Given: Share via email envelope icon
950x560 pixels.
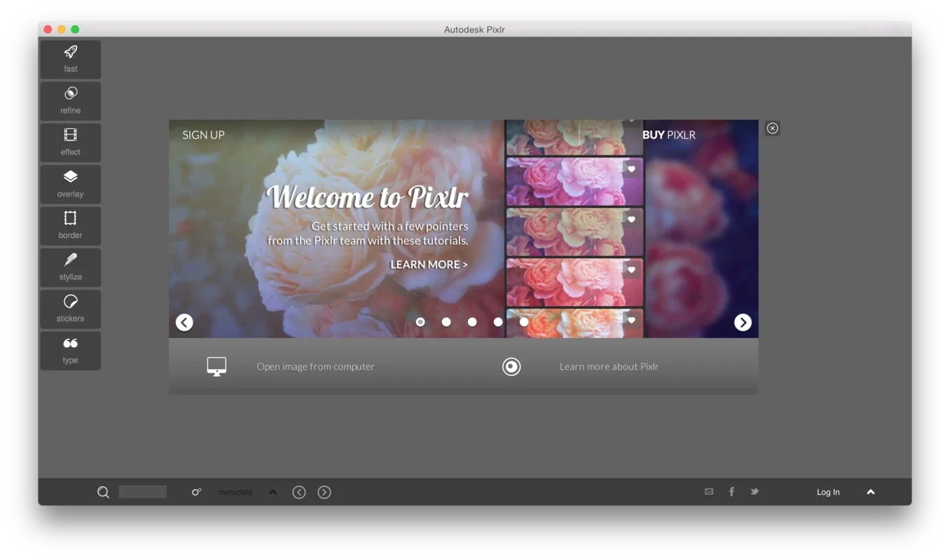Looking at the screenshot, I should coord(709,491).
